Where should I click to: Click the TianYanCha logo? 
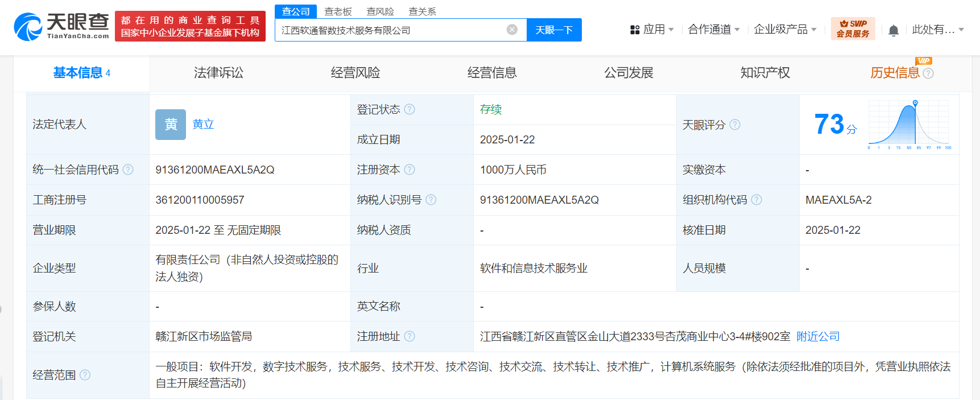click(x=61, y=27)
